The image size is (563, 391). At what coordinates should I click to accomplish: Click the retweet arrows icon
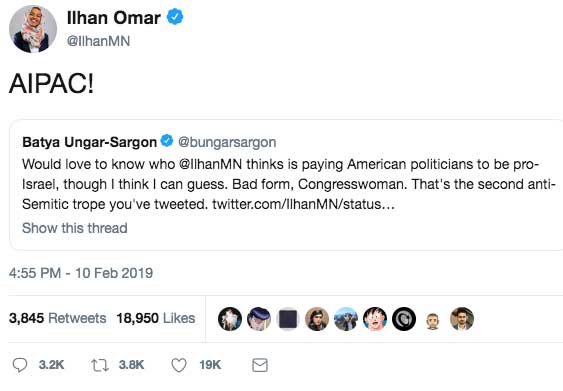pyautogui.click(x=99, y=365)
